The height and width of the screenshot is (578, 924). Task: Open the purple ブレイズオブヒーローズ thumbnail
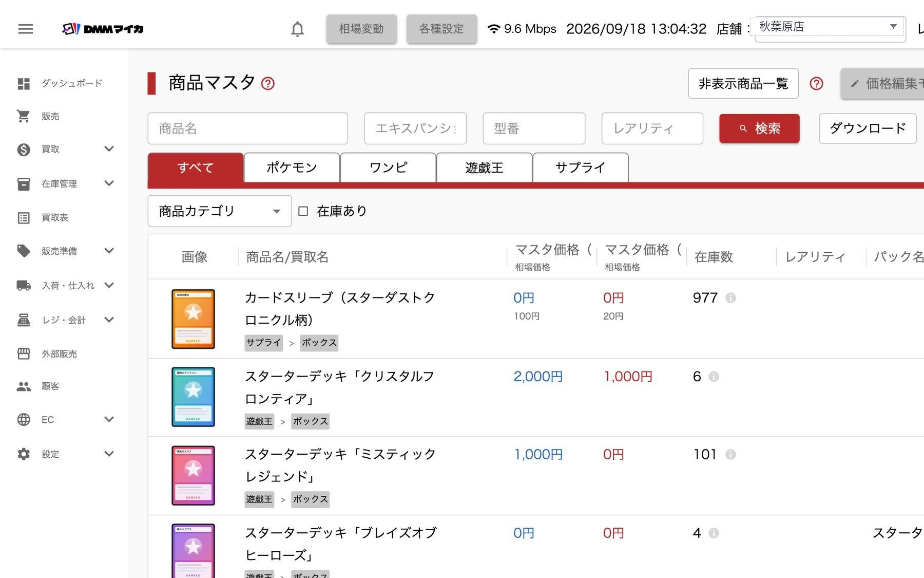[193, 551]
